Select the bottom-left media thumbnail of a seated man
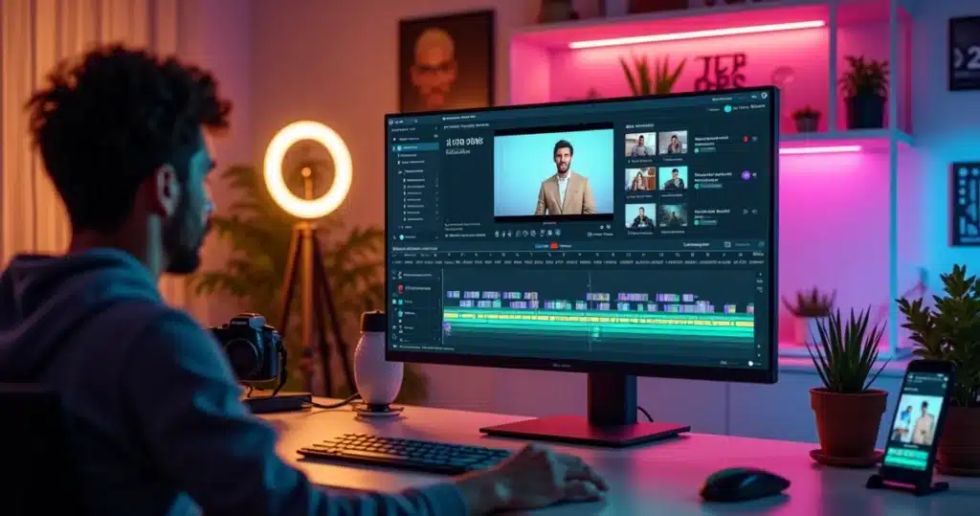The width and height of the screenshot is (980, 516). [x=640, y=215]
